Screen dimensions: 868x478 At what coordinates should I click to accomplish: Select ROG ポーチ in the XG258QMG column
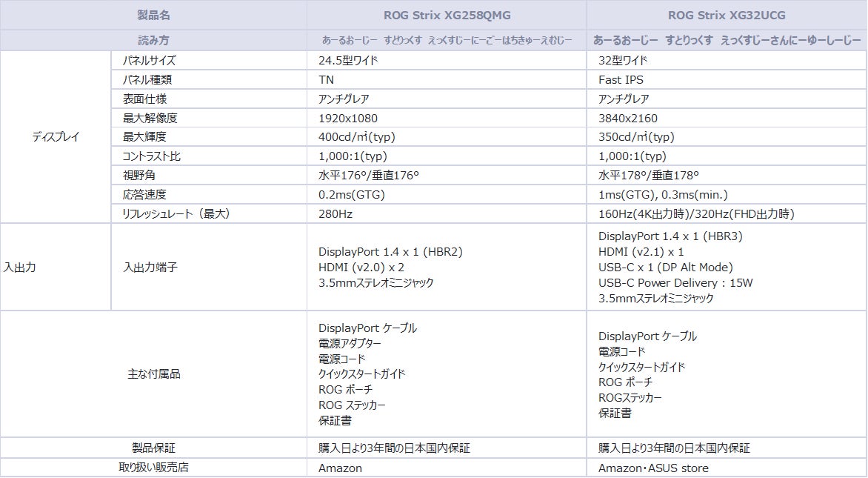pos(345,389)
